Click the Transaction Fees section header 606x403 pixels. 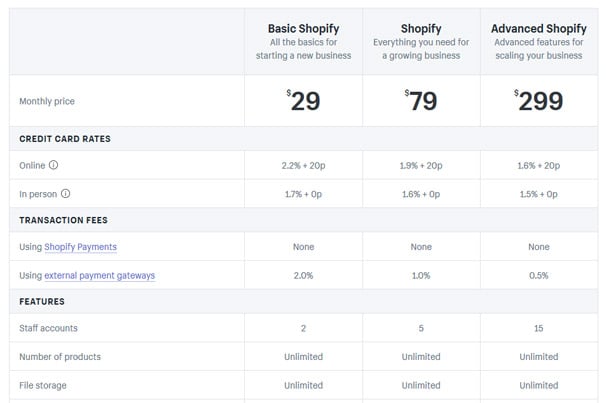point(63,220)
